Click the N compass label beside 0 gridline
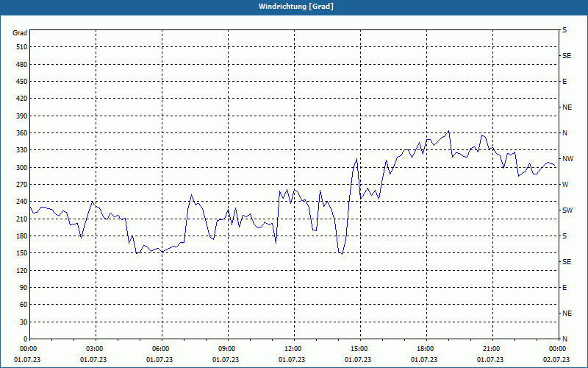The width and height of the screenshot is (588, 368). point(564,339)
